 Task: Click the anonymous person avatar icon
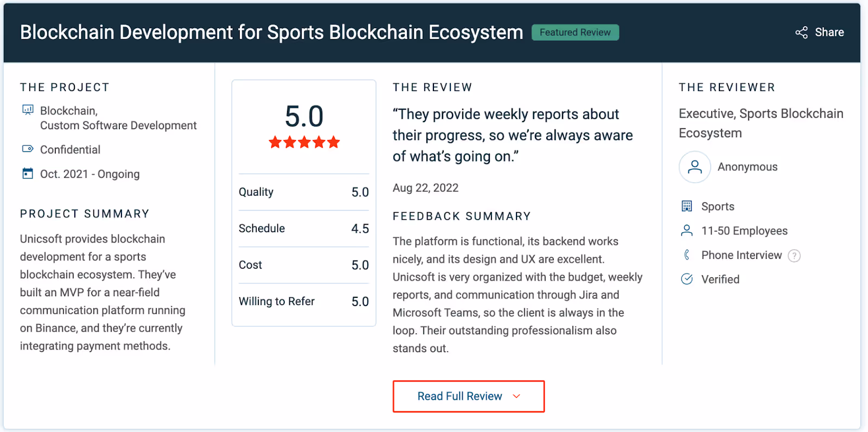694,167
